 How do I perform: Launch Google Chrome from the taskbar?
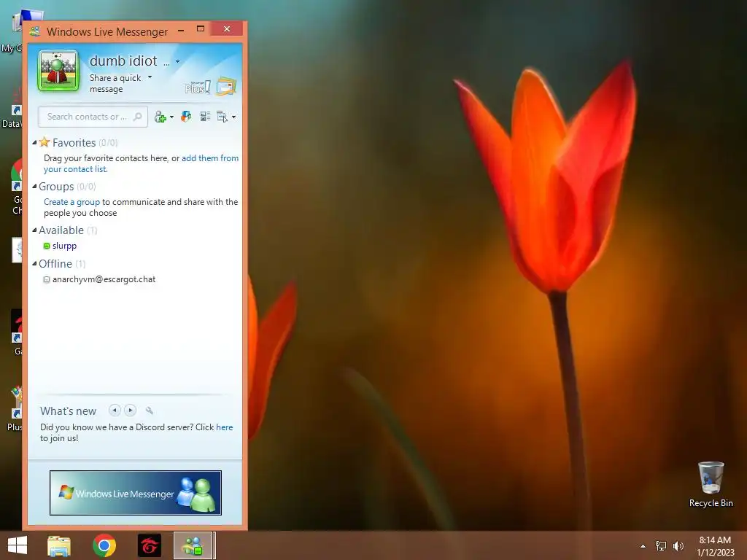pyautogui.click(x=104, y=545)
